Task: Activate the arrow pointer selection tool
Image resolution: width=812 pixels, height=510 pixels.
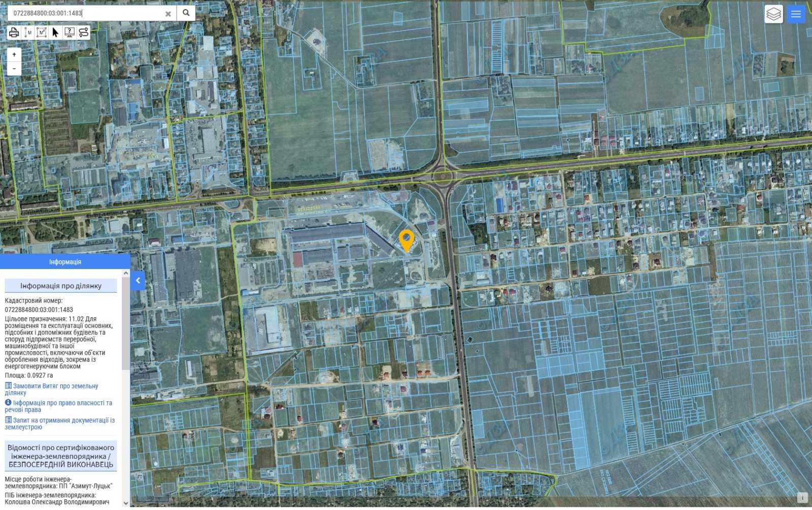Action: 55,32
